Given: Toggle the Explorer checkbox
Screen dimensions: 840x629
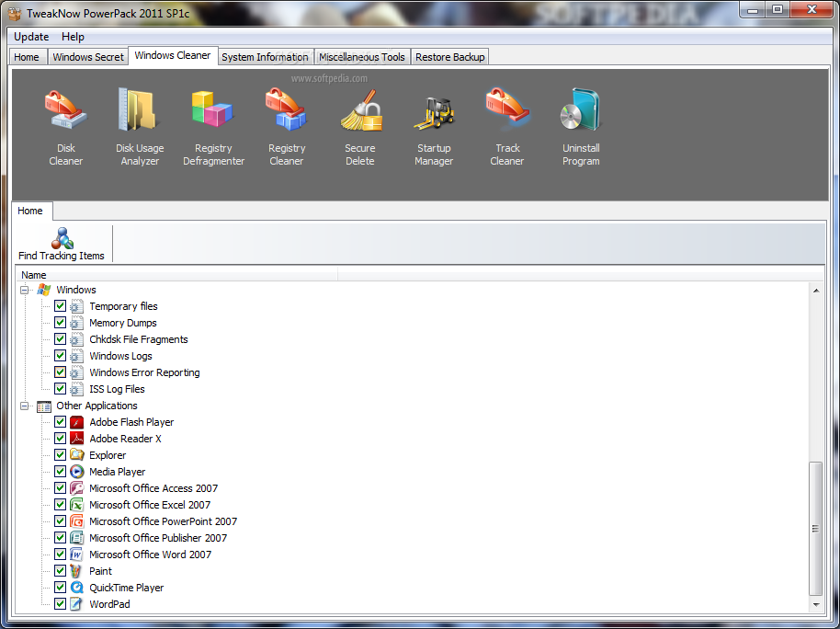Looking at the screenshot, I should 60,454.
